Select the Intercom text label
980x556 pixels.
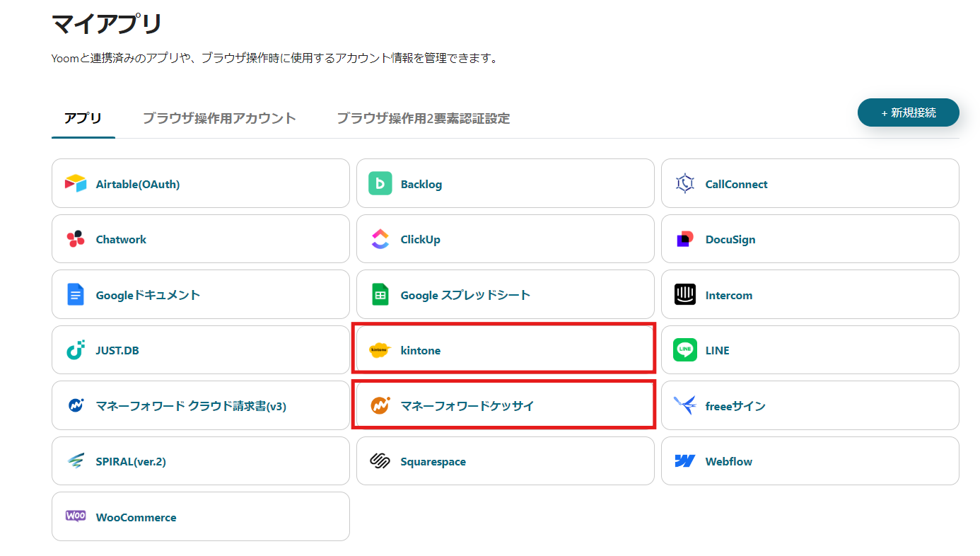[x=729, y=296]
